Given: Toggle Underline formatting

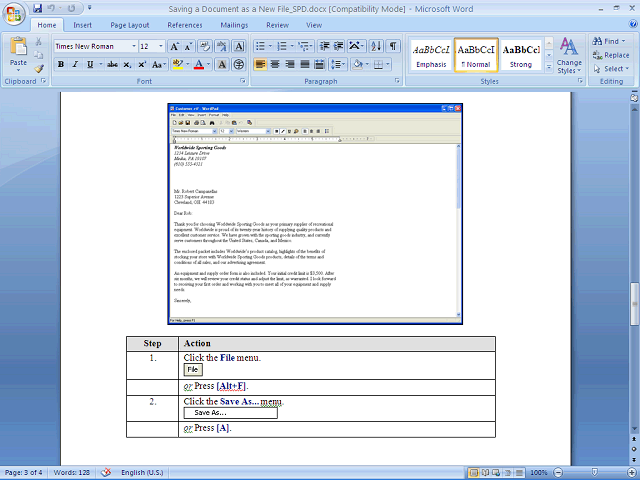Looking at the screenshot, I should click(x=90, y=64).
